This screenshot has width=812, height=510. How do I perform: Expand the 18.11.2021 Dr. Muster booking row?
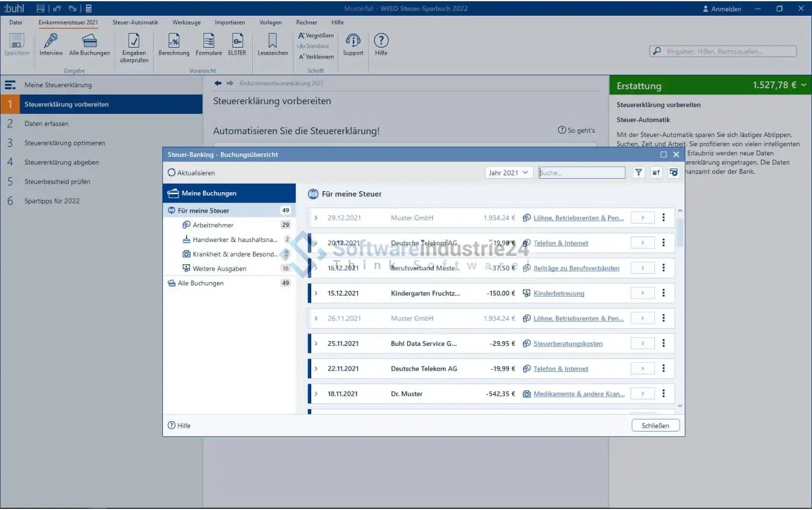(316, 394)
